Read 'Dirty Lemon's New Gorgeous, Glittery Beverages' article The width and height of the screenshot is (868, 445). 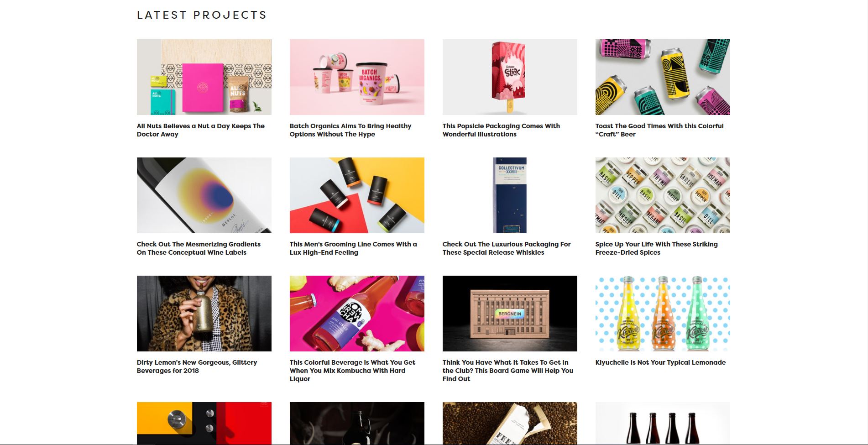197,366
